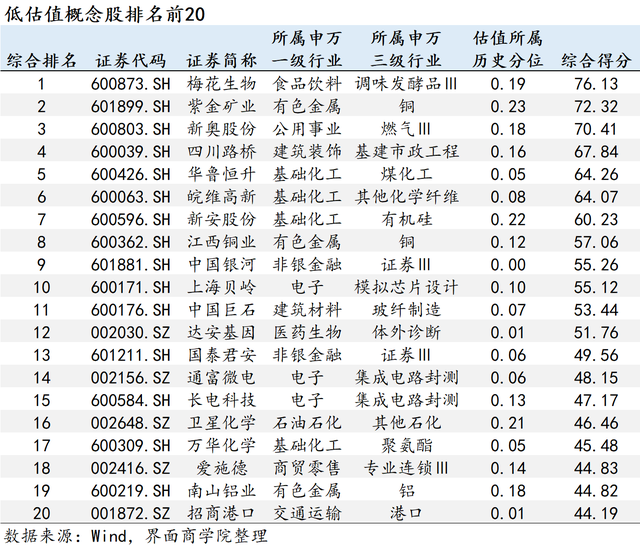Image resolution: width=640 pixels, height=546 pixels.
Task: Click stock code 600426.SH
Action: coord(131,174)
